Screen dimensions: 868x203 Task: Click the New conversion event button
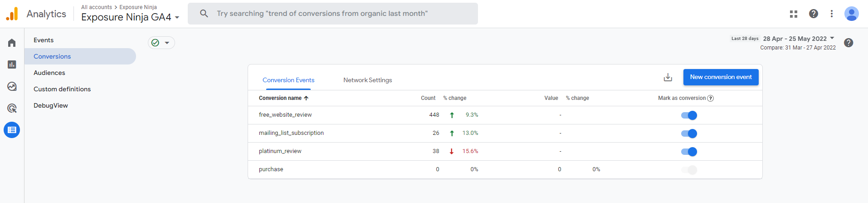coord(721,77)
